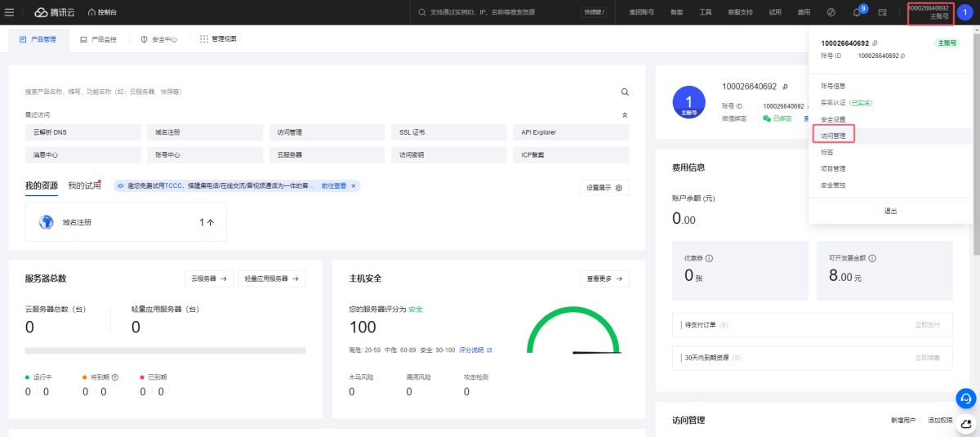Click the magnifier icon in product search
The width and height of the screenshot is (980, 437).
[x=625, y=92]
